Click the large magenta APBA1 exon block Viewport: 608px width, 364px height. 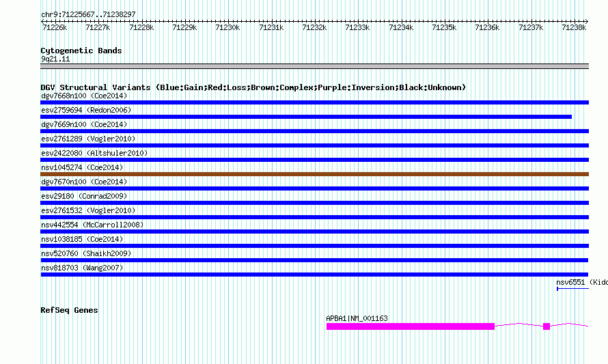411,326
